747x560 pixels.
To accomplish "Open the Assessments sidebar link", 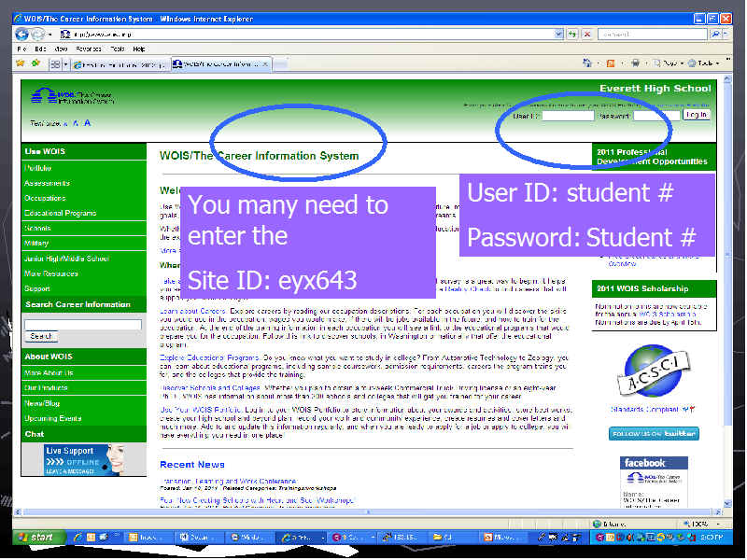I will click(48, 183).
